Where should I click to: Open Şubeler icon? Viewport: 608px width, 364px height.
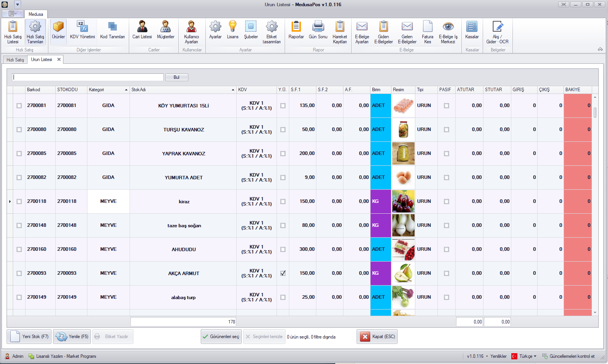pyautogui.click(x=251, y=30)
